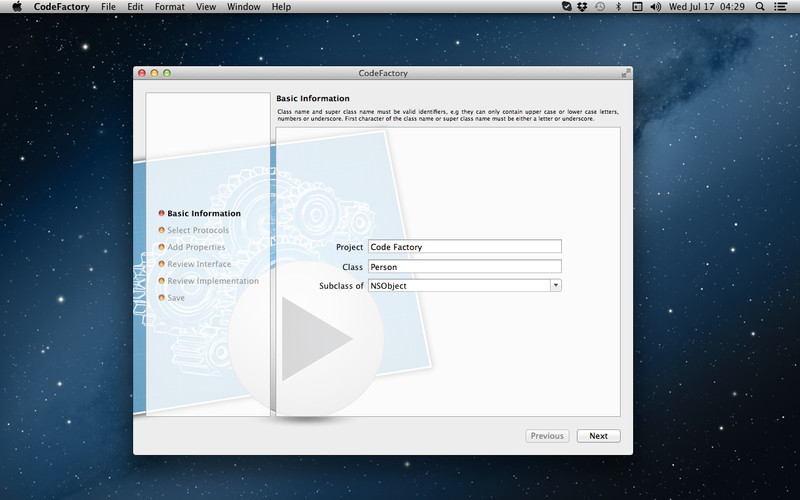Click the Previous button
800x500 pixels.
point(547,436)
